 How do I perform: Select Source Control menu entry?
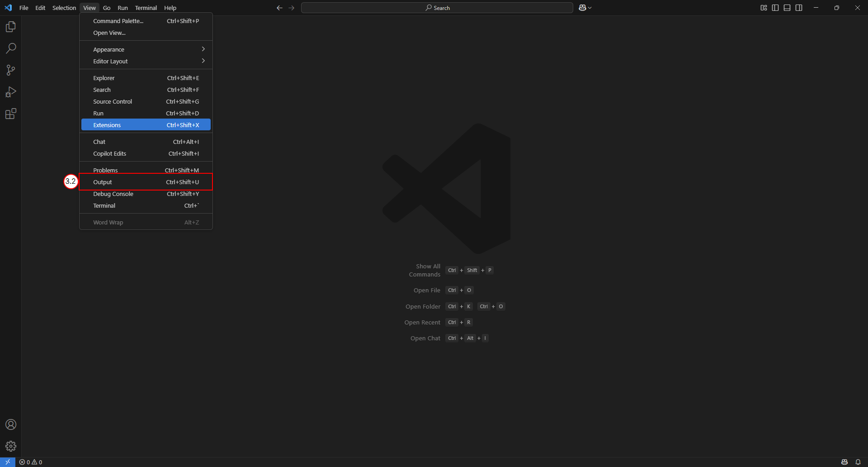click(146, 101)
